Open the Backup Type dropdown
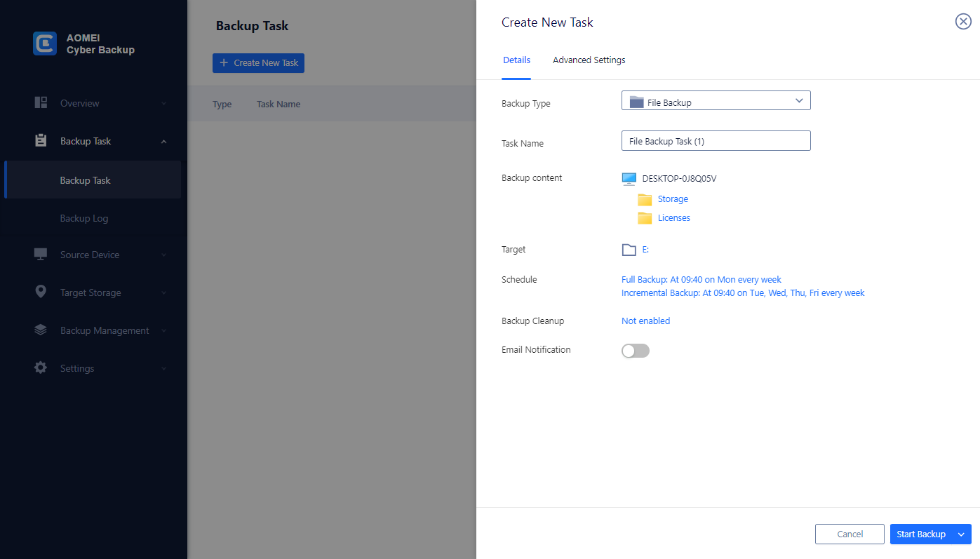 (716, 101)
